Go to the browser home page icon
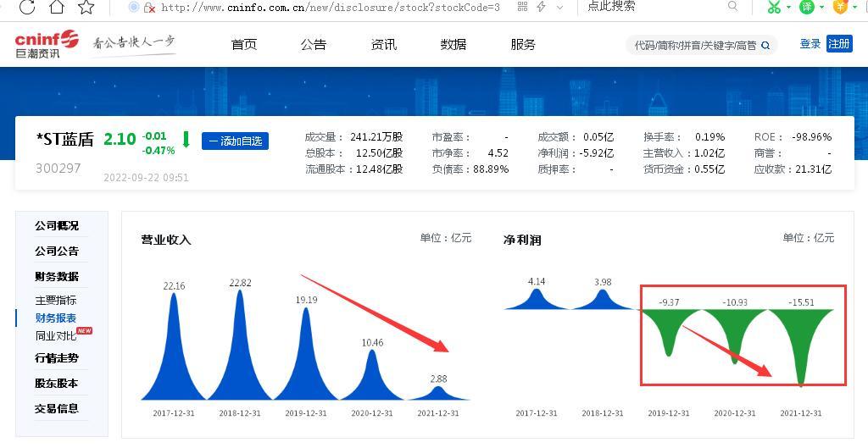 [x=57, y=7]
